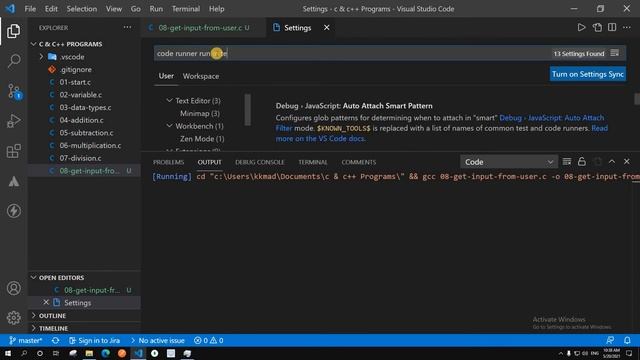Open the Explorer view in activity bar
Viewport: 640px width, 360px height.
coord(13,31)
